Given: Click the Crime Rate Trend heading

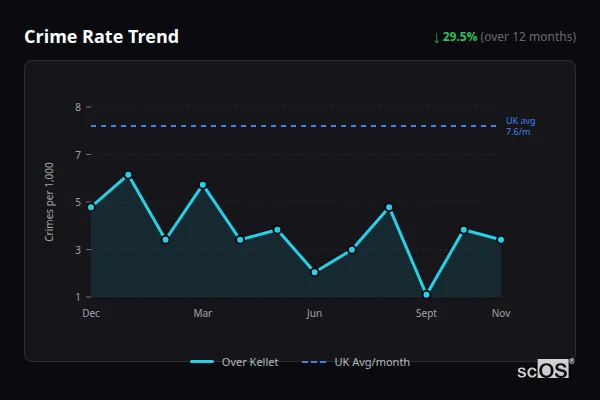Looking at the screenshot, I should [x=101, y=37].
